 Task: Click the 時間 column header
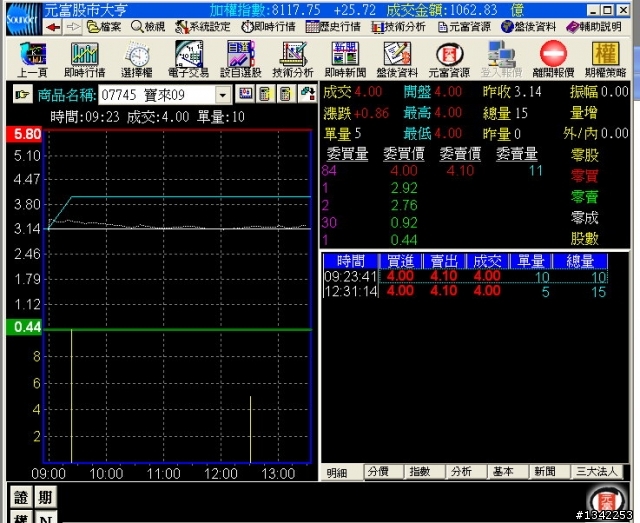[351, 261]
